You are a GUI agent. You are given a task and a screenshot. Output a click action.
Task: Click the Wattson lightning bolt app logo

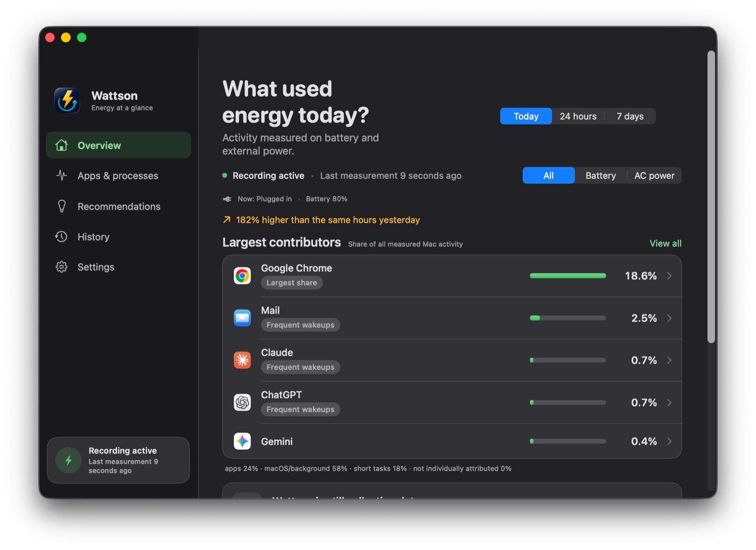[x=67, y=101]
